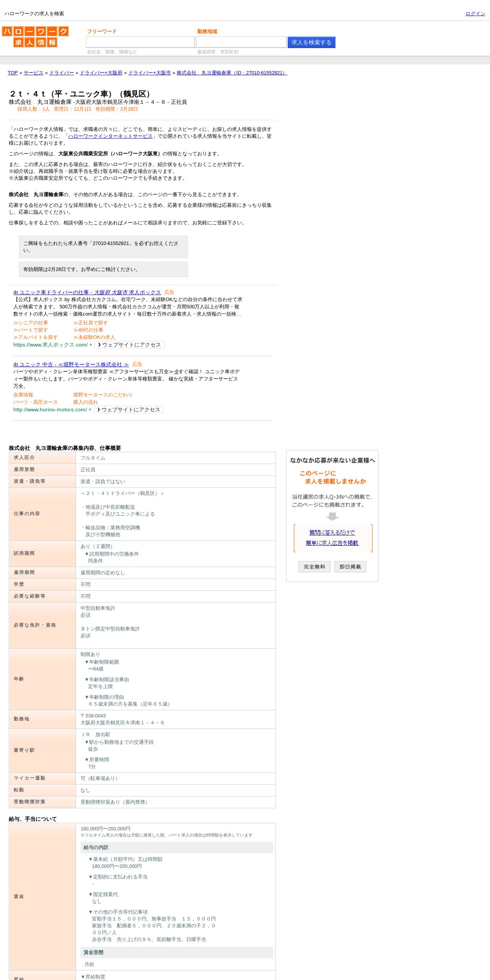Viewport: 490px width, 980px height.
Task: Click the 完全無料 badge
Action: (314, 567)
